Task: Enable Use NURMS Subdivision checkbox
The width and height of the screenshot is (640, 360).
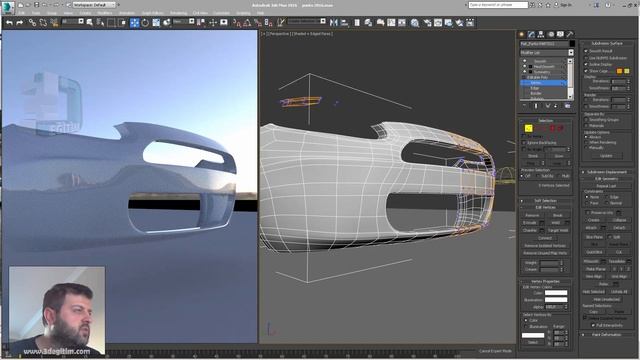Action: (586, 58)
